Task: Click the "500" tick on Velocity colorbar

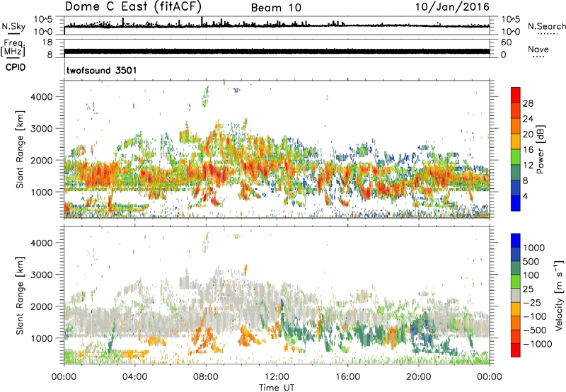Action: pyautogui.click(x=533, y=261)
